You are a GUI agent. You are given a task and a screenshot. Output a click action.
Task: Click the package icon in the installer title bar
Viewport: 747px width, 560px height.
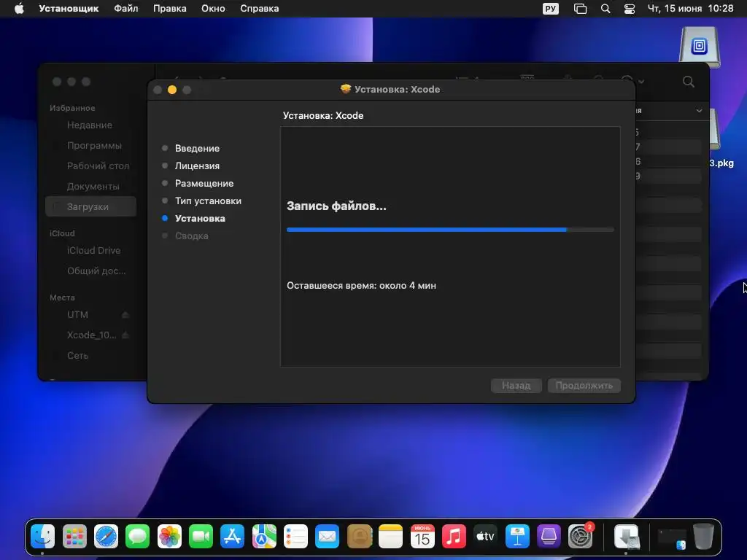point(346,89)
